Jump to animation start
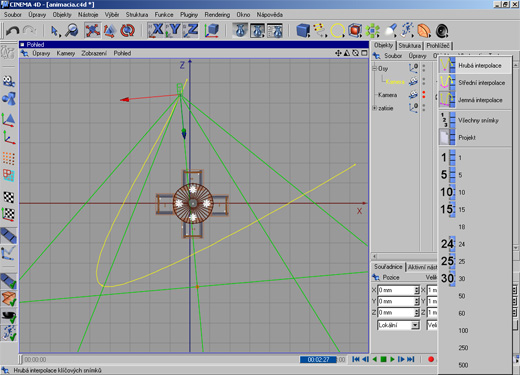 pyautogui.click(x=356, y=359)
